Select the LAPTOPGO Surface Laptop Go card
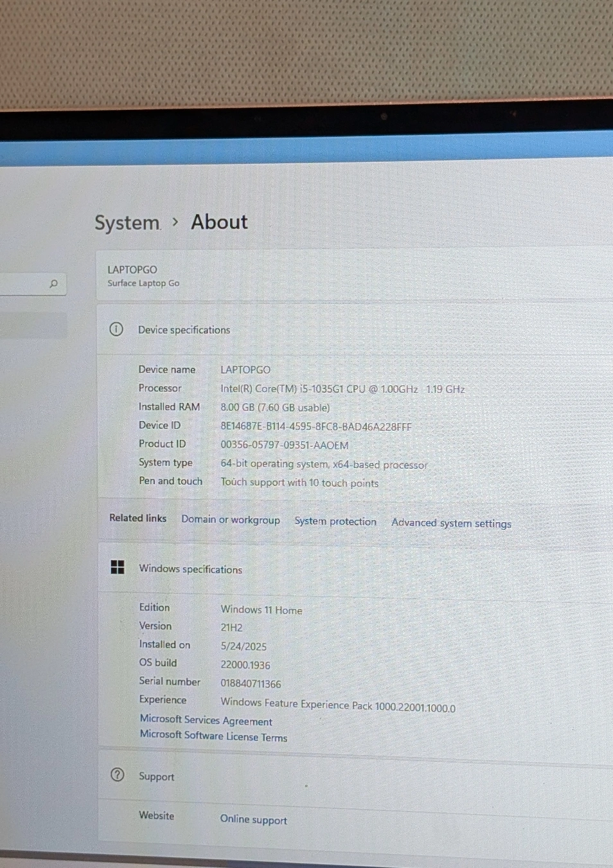The image size is (613, 868). tap(355, 276)
